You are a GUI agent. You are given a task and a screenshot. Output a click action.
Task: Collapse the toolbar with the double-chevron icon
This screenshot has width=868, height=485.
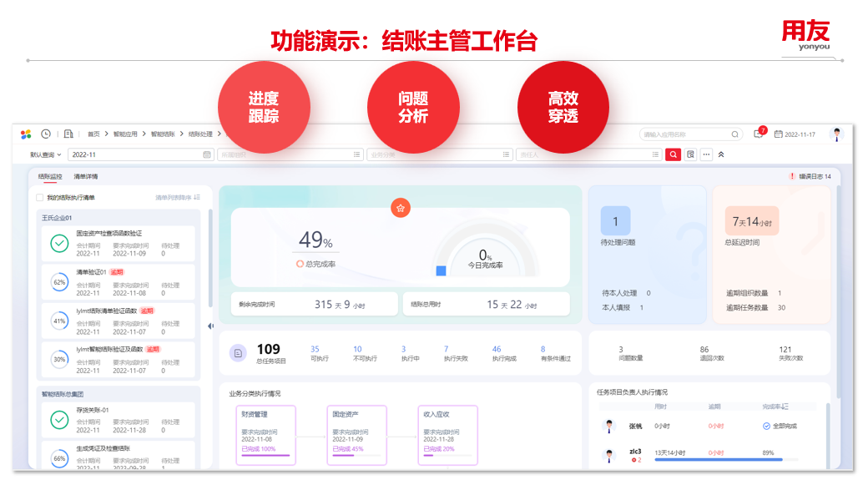coord(721,154)
